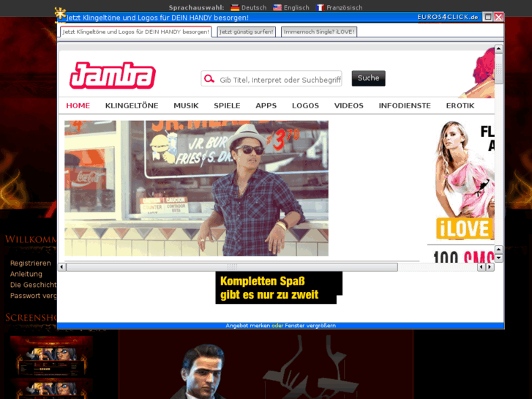Open Registrieren link in sidebar
This screenshot has height=399, width=532.
(x=31, y=263)
